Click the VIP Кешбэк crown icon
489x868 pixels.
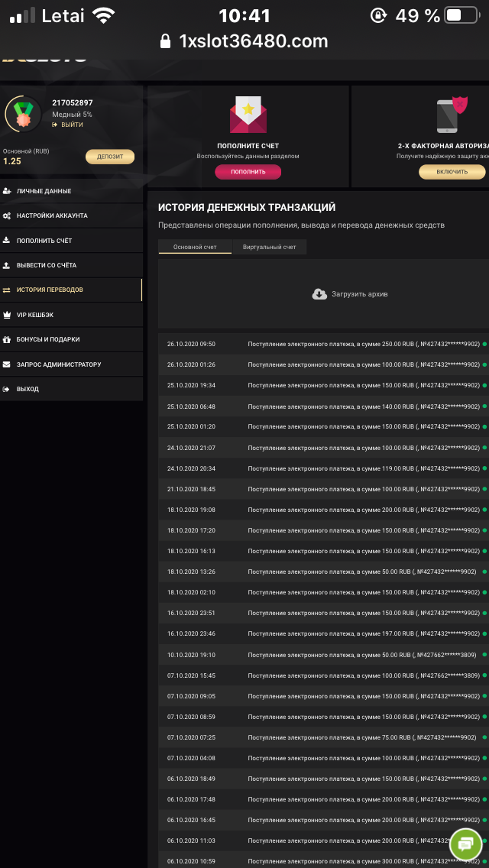7,315
